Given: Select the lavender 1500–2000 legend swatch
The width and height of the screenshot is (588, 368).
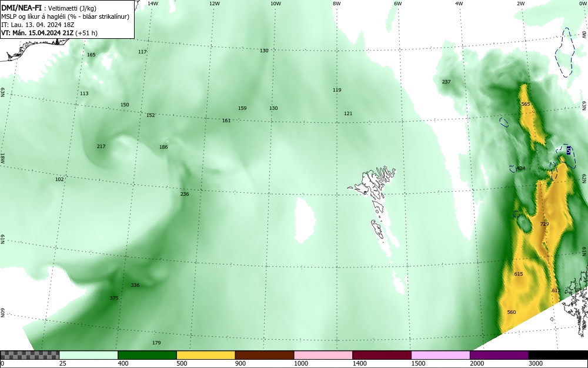Looking at the screenshot, I should (x=440, y=355).
